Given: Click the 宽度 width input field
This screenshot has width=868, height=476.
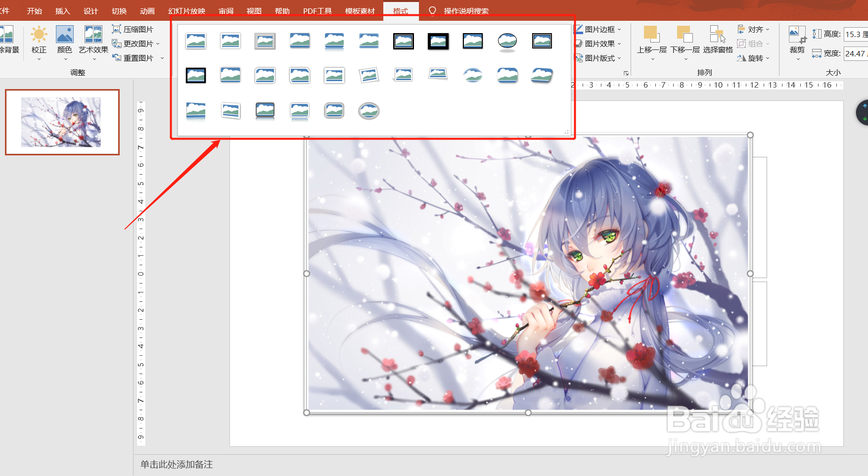Looking at the screenshot, I should tap(856, 53).
